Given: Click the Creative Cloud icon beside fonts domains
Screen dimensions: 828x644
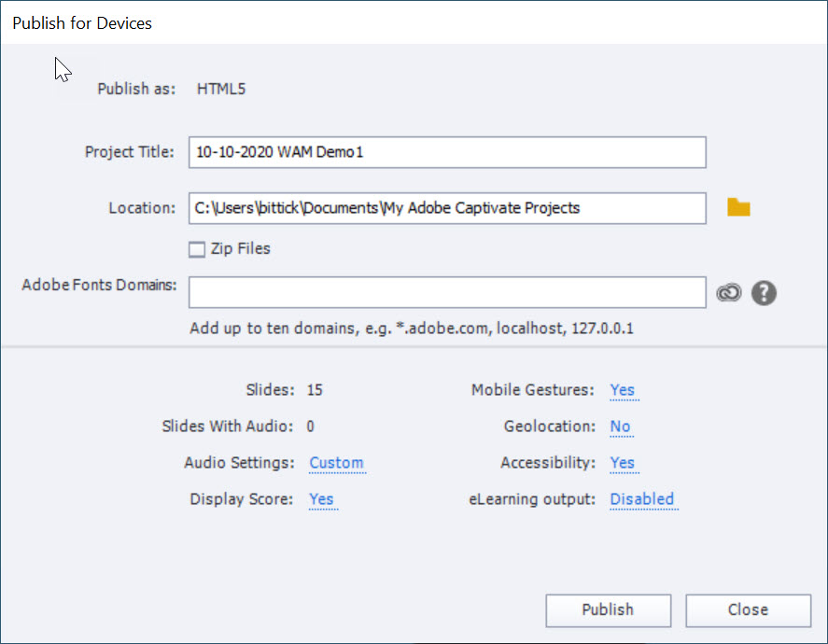Looking at the screenshot, I should coord(728,293).
